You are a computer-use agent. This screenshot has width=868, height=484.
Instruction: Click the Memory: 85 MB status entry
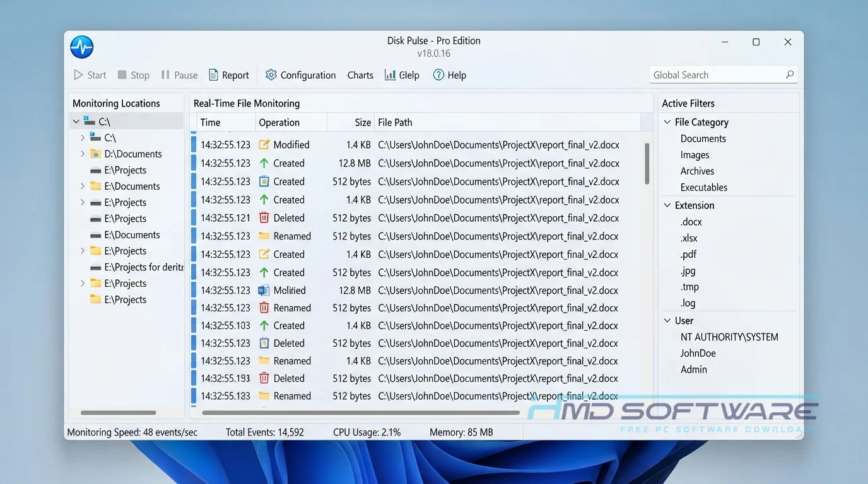[461, 432]
